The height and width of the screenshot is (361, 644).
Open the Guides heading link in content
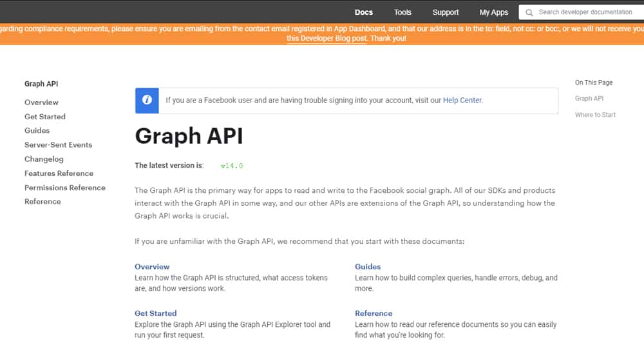[x=368, y=266]
